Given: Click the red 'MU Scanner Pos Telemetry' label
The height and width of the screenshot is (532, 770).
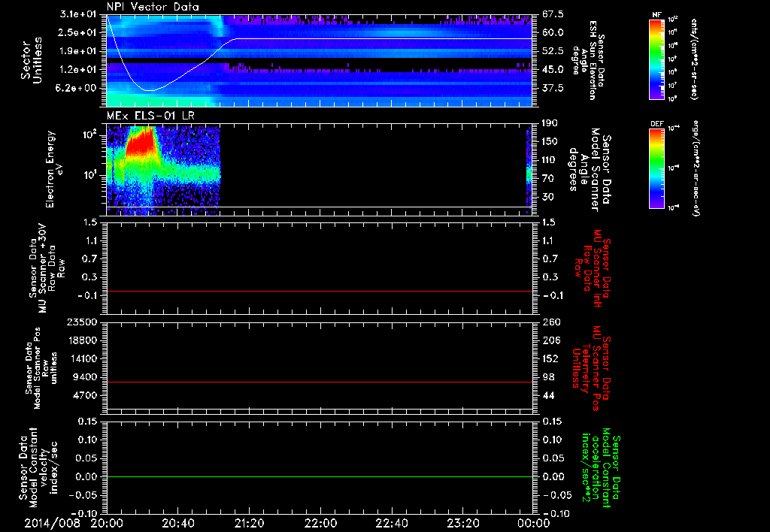Looking at the screenshot, I should 591,368.
